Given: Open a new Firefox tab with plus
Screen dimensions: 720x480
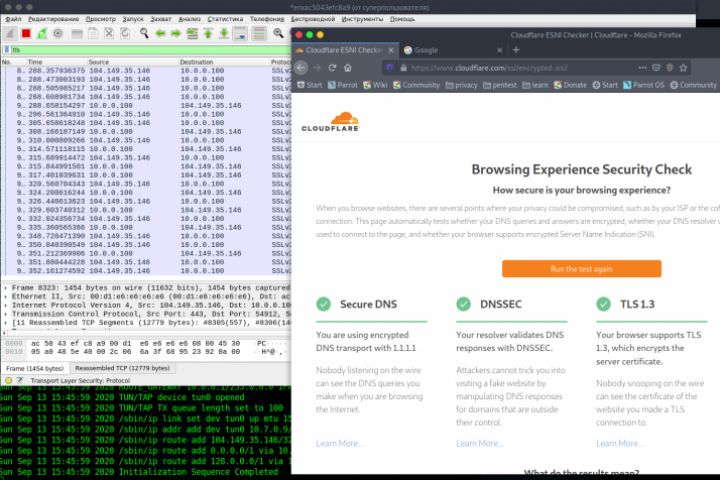Looking at the screenshot, I should pyautogui.click(x=516, y=50).
